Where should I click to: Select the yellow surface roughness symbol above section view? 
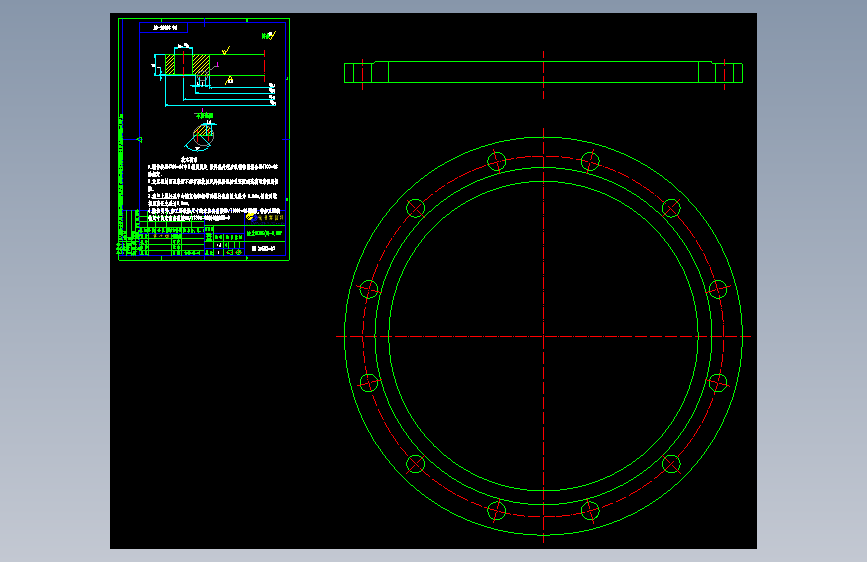point(226,51)
